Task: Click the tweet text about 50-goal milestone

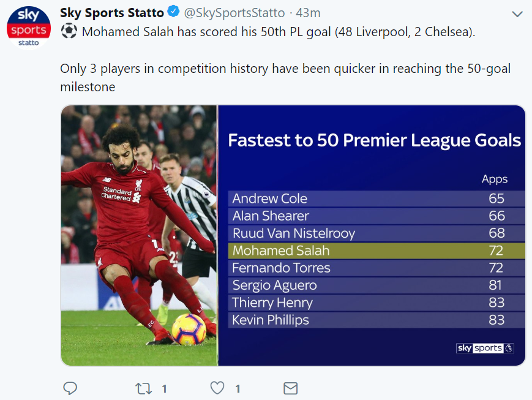Action: coord(285,77)
